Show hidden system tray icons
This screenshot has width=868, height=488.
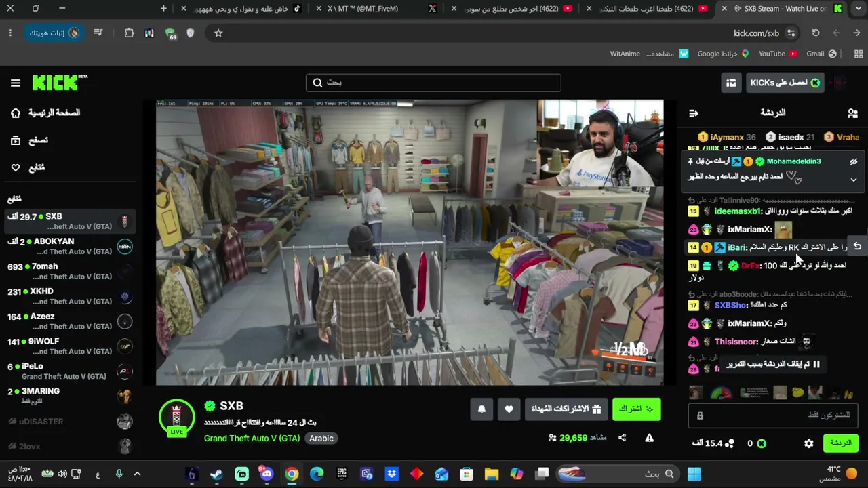[137, 474]
